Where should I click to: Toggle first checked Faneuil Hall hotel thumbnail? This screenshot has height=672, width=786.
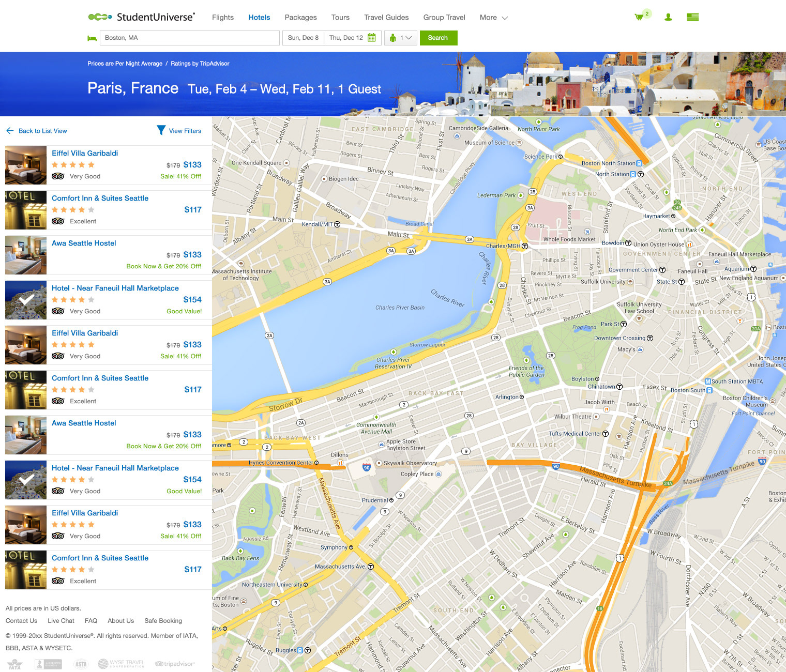pyautogui.click(x=26, y=300)
